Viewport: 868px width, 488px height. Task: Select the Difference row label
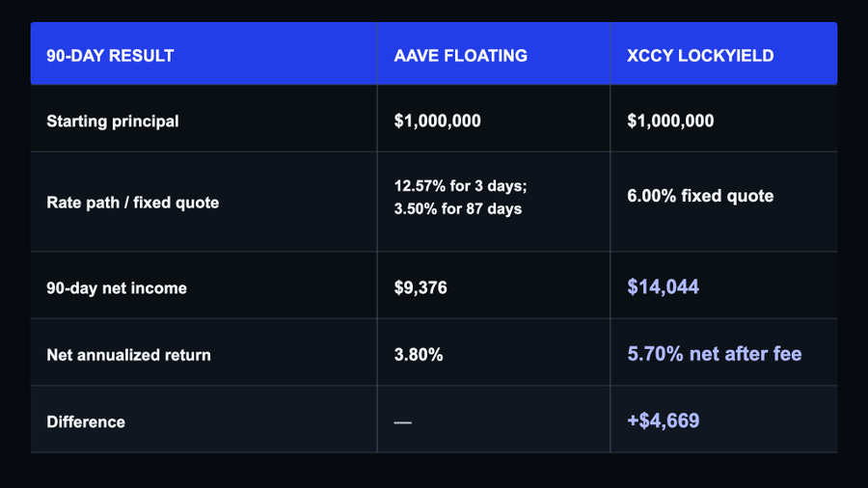coord(86,422)
